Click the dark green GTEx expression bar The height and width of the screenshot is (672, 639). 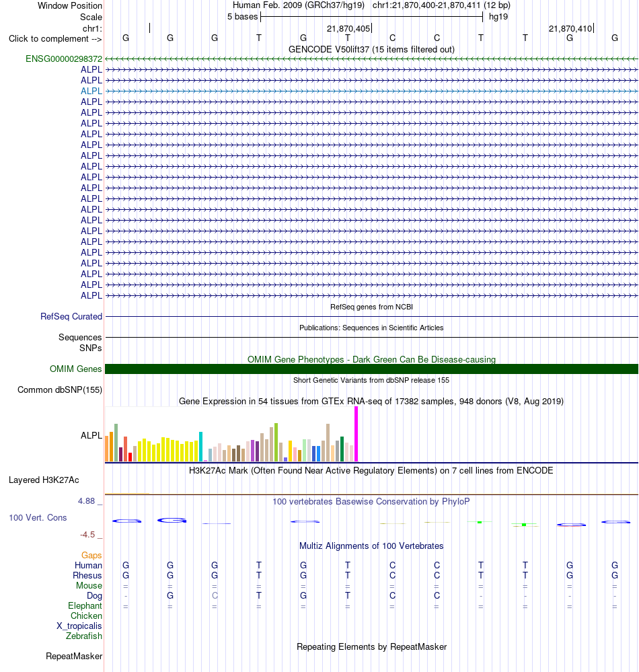click(342, 449)
